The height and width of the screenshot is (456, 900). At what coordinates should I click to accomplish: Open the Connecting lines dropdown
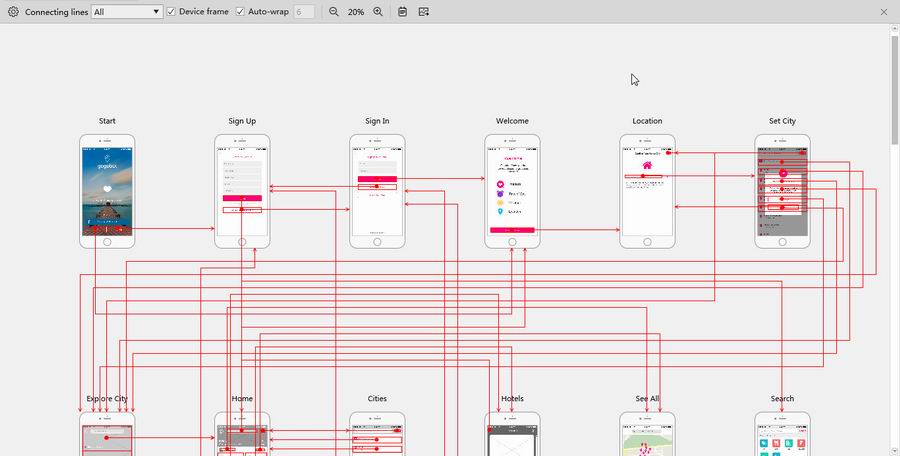tap(127, 11)
